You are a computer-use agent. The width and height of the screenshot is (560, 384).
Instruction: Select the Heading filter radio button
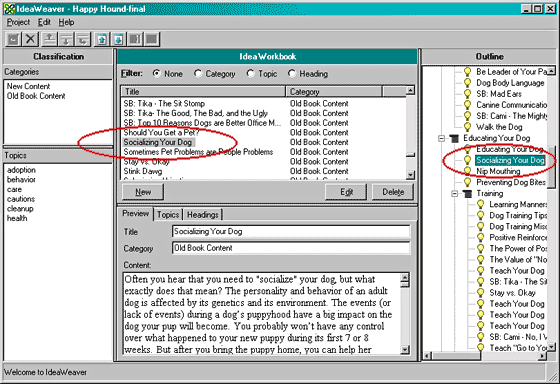(292, 74)
